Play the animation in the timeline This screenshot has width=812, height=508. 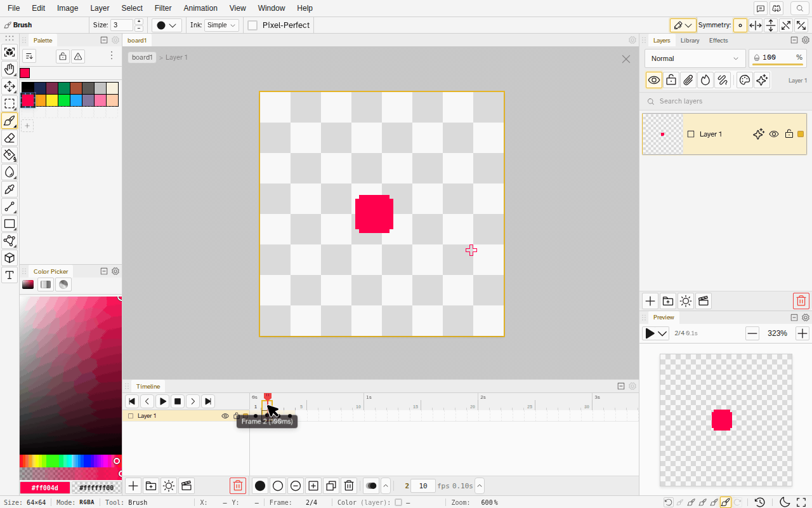pyautogui.click(x=162, y=401)
